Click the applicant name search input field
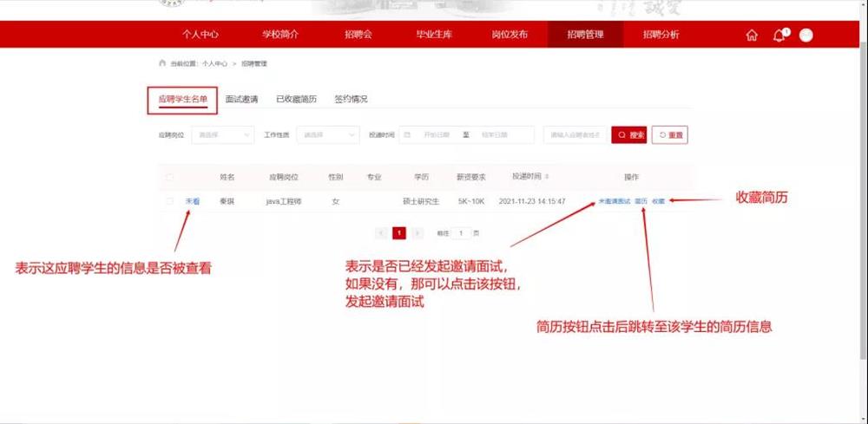The height and width of the screenshot is (424, 868). [x=574, y=135]
